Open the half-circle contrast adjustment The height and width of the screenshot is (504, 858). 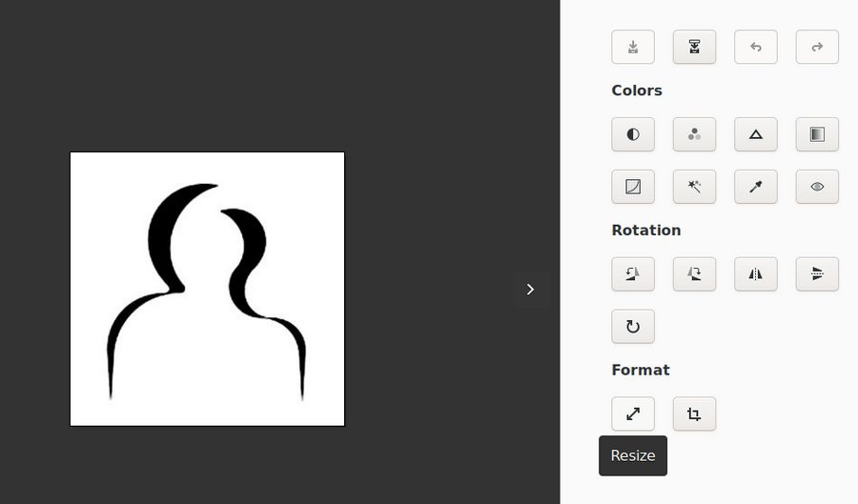(x=633, y=134)
